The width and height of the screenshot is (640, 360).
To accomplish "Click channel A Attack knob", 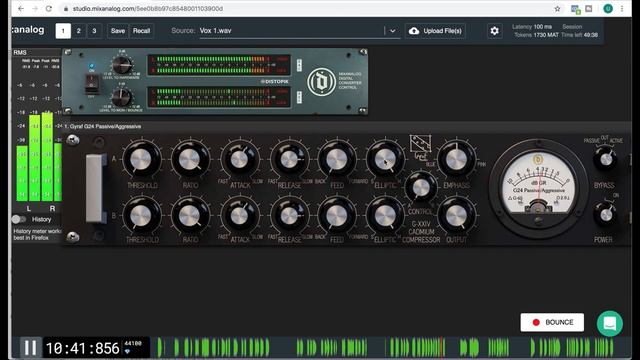I will pyautogui.click(x=240, y=159).
